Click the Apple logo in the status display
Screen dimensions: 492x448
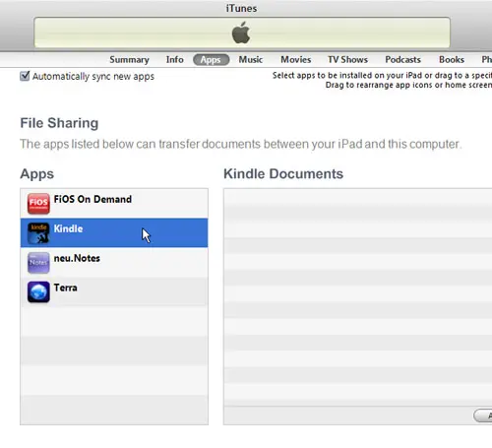241,32
